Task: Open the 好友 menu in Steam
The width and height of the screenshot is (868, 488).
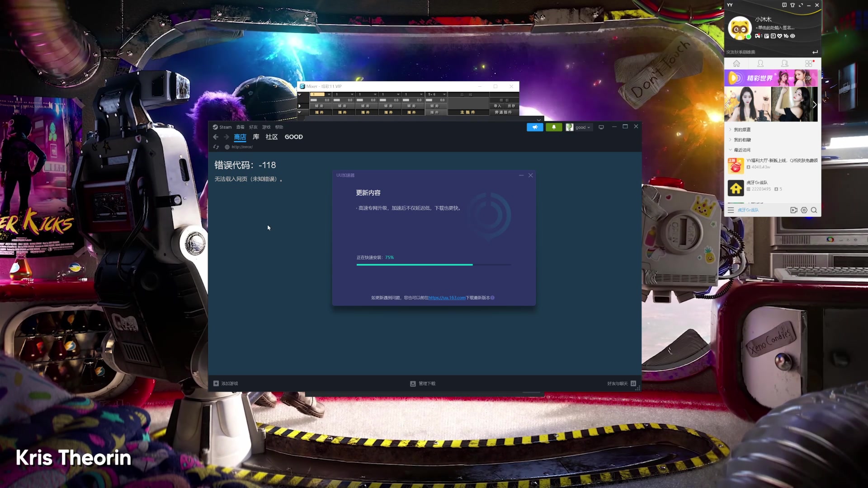Action: click(x=253, y=127)
